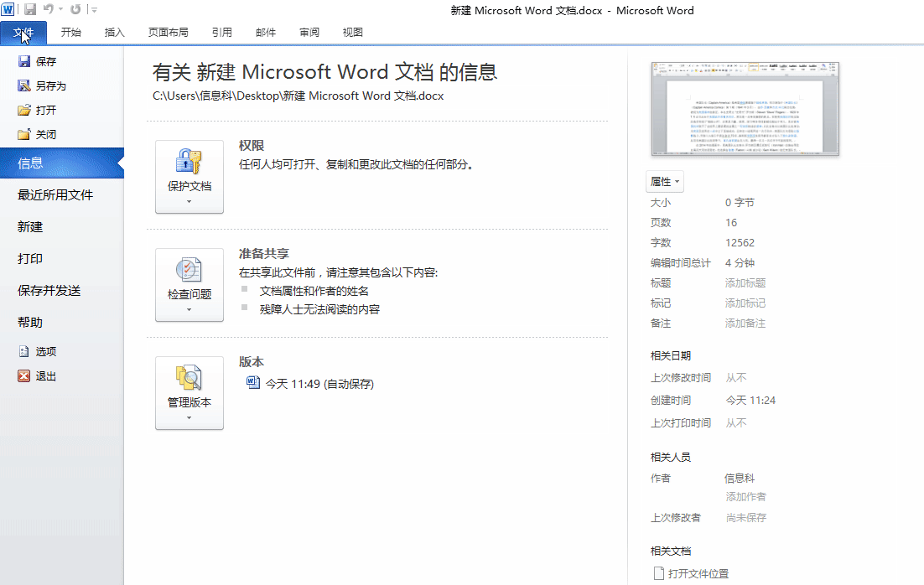This screenshot has width=924, height=585.
Task: Open the Quick Access Toolbar customize dropdown
Action: pos(94,10)
